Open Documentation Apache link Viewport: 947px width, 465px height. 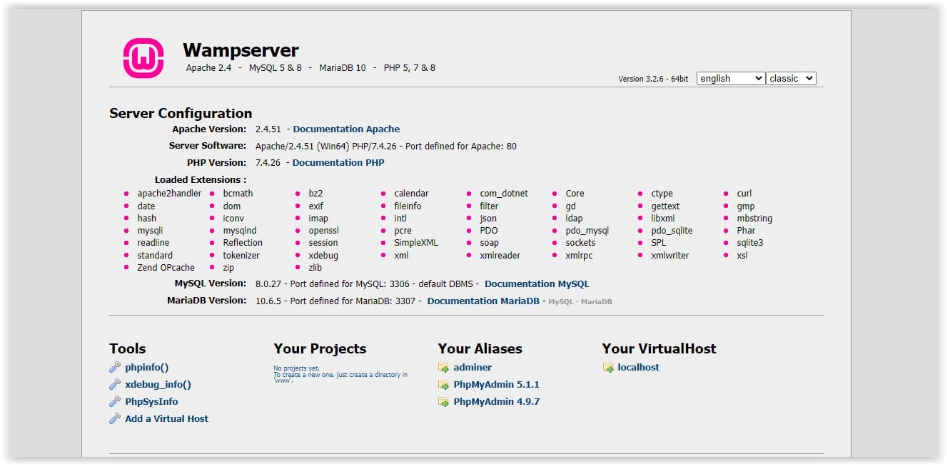(346, 129)
